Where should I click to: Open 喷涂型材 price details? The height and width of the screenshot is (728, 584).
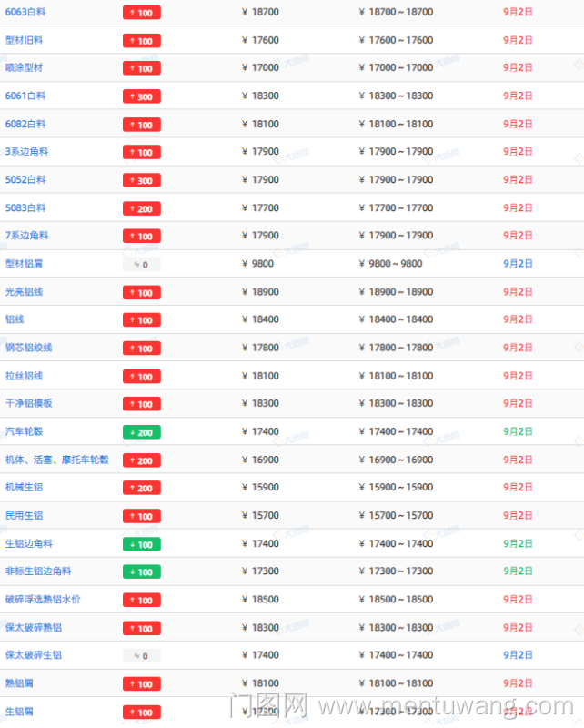pyautogui.click(x=24, y=67)
